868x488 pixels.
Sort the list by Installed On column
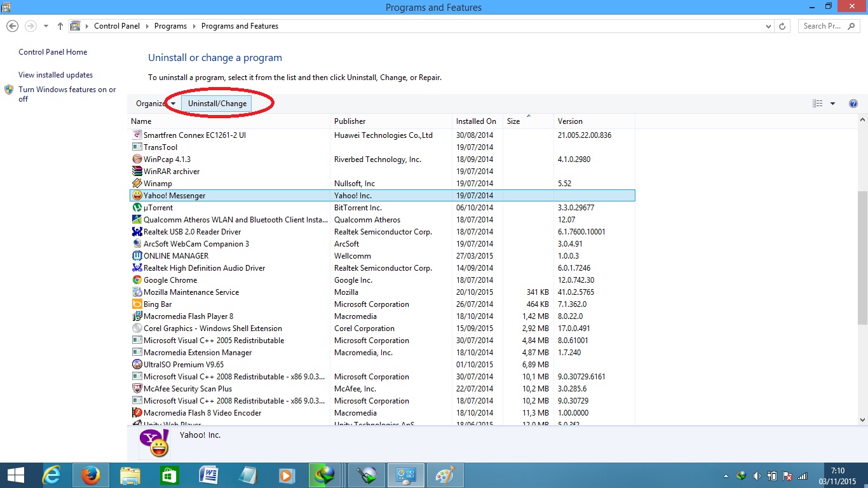pos(478,121)
